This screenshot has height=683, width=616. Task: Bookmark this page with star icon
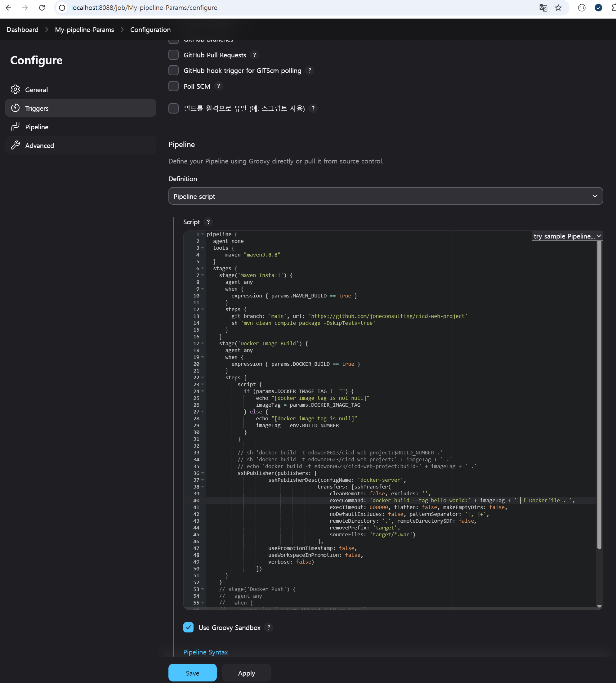[558, 7]
